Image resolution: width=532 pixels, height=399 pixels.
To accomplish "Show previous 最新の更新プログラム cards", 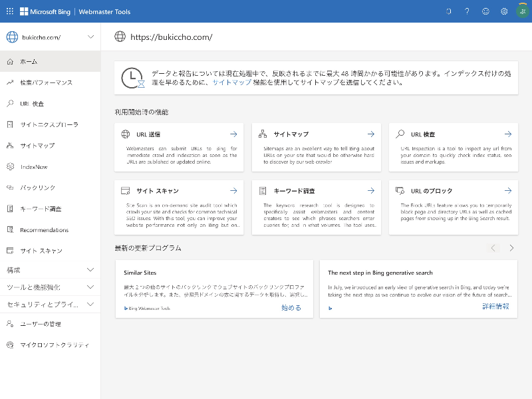I will pos(493,248).
